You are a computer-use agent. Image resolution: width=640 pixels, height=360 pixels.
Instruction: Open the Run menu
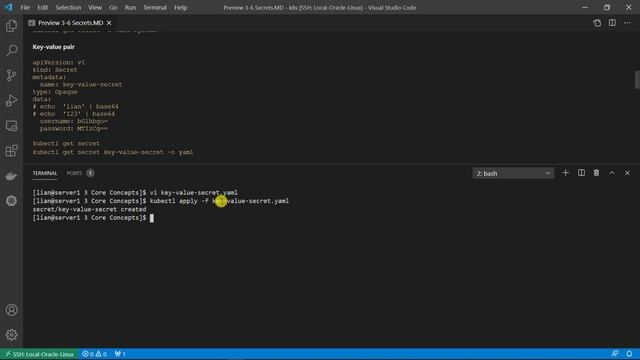point(130,7)
